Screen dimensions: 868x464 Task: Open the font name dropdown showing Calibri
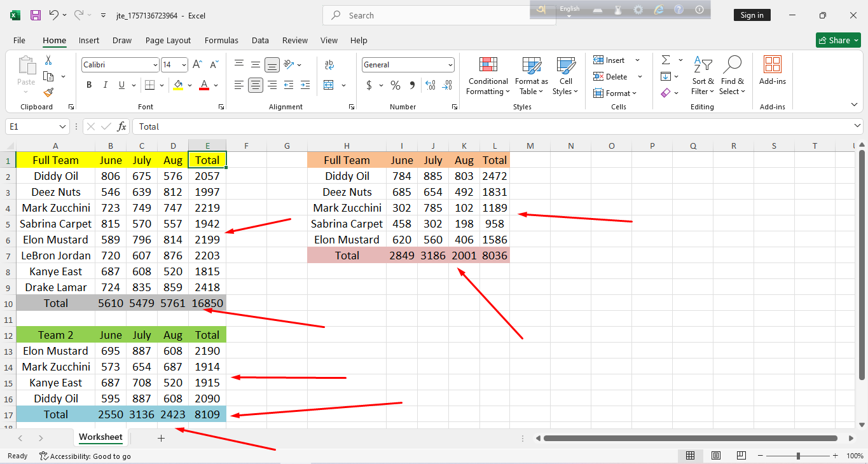click(155, 65)
